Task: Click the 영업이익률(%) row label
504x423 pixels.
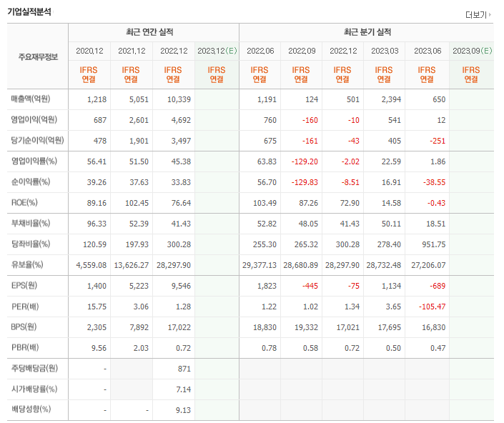Action: click(x=34, y=161)
